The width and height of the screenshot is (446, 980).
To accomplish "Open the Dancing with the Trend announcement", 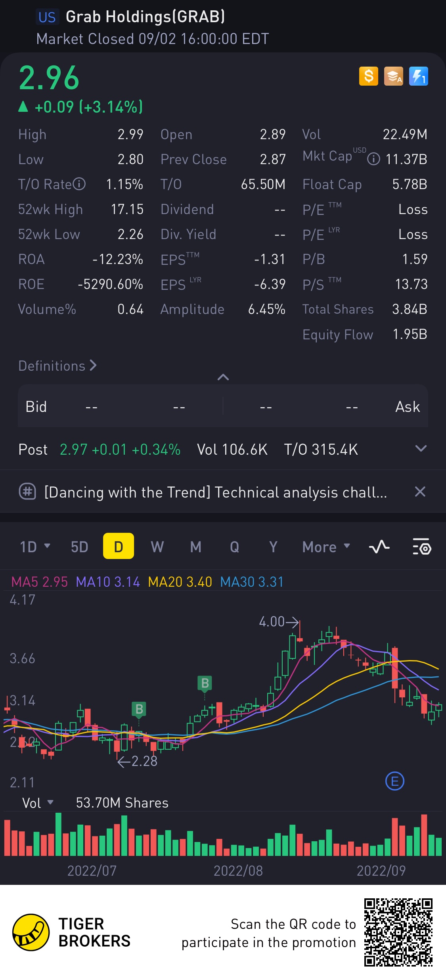I will pyautogui.click(x=215, y=492).
